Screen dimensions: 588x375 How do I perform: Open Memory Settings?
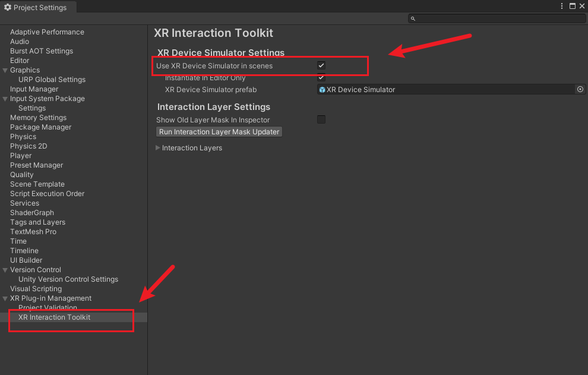pyautogui.click(x=38, y=118)
